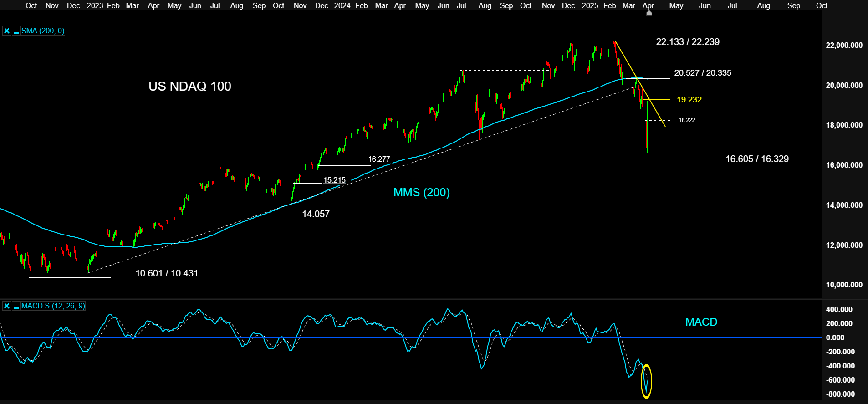Screen dimensions: 868x404
Task: Click the 20,000.000 price axis label
Action: (x=844, y=85)
